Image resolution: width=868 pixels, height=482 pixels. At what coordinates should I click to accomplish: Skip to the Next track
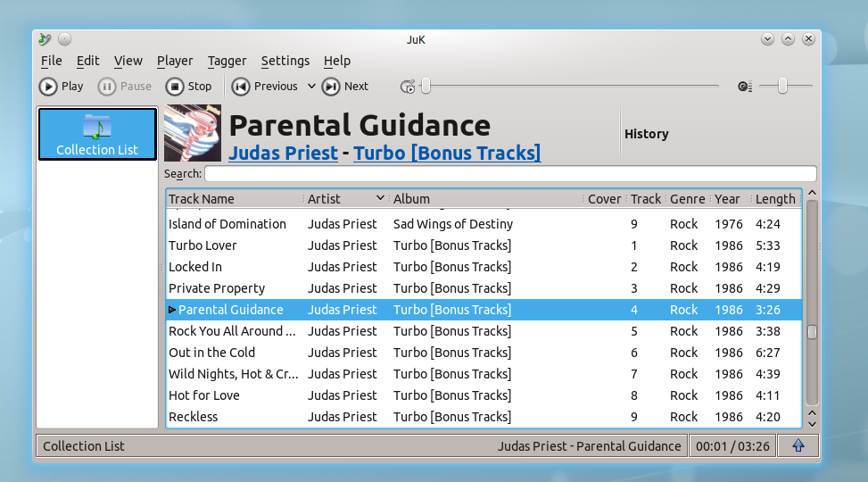pyautogui.click(x=345, y=87)
